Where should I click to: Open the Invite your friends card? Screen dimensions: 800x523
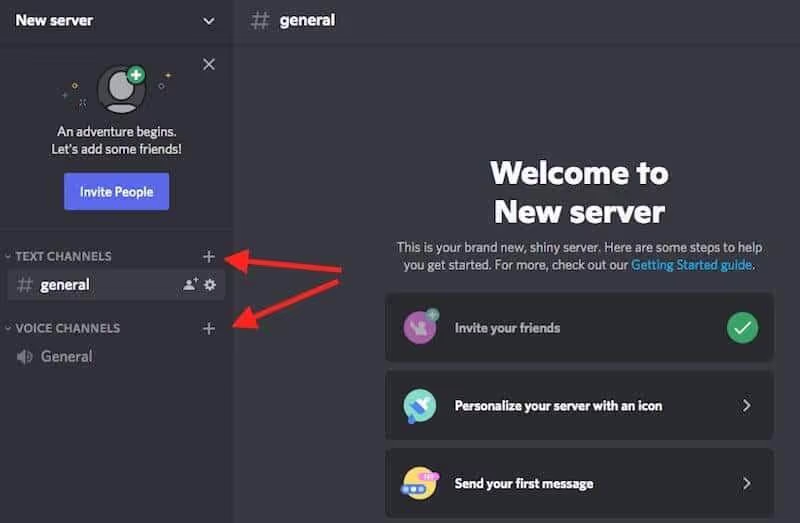tap(580, 328)
